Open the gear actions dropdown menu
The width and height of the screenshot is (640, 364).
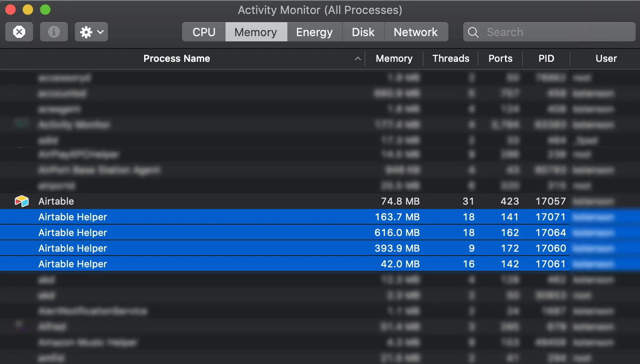point(91,32)
